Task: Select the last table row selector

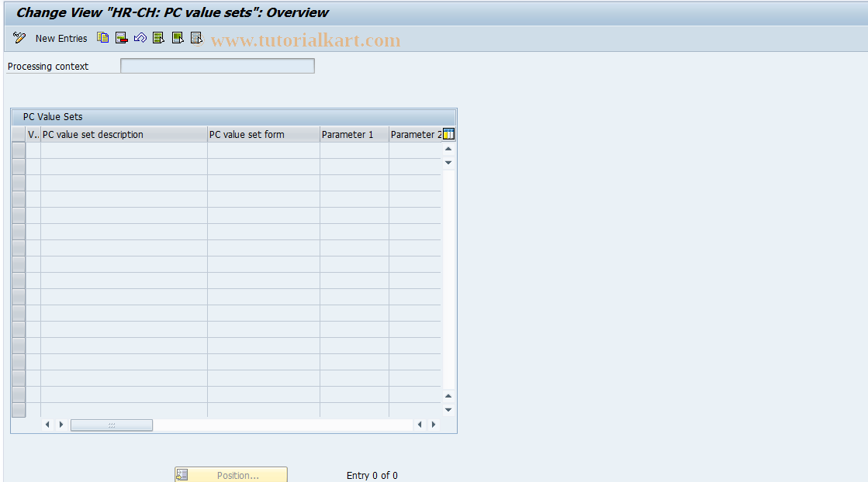Action: pyautogui.click(x=19, y=410)
